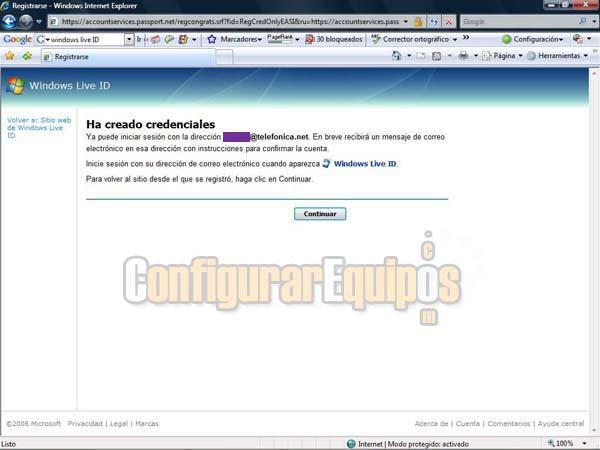Click the Home page icon
Screen dimensions: 600x450
pos(396,56)
